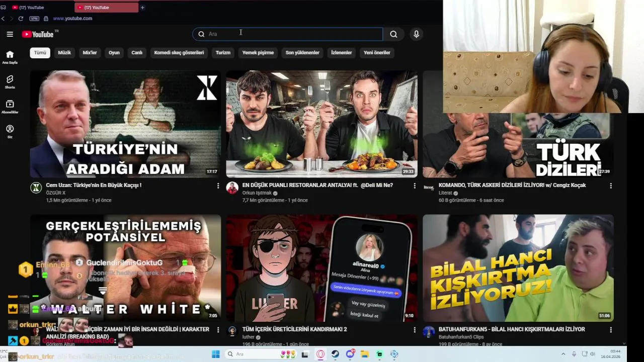
Task: Go back with the browser back arrow
Action: pyautogui.click(x=3, y=19)
